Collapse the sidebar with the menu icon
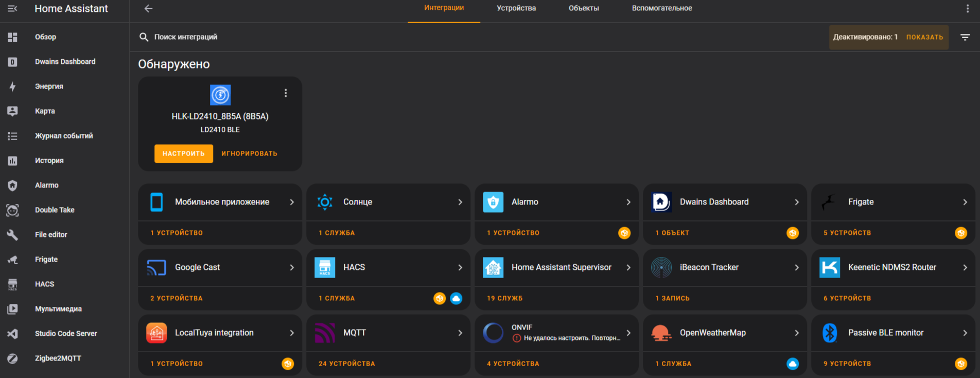This screenshot has height=378, width=980. 12,8
